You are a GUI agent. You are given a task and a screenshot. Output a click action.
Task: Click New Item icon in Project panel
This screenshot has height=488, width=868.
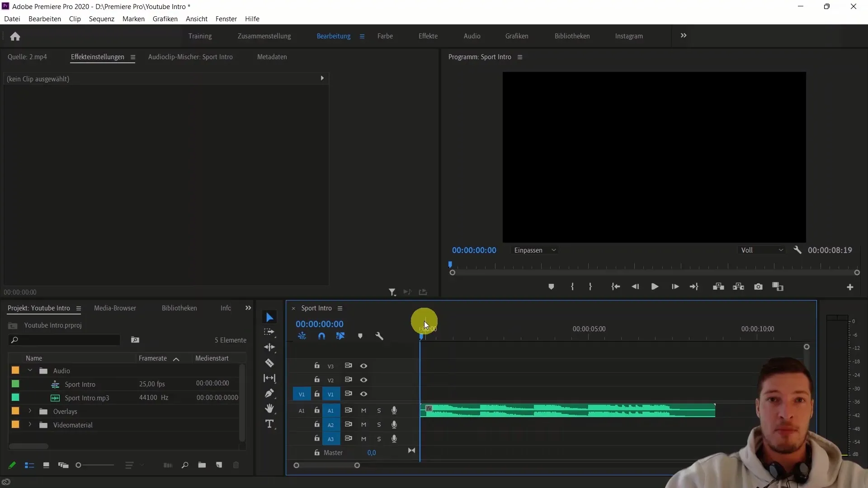coord(219,465)
